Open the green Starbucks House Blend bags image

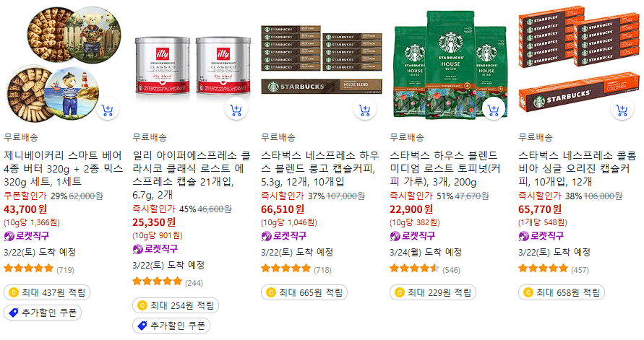[450, 65]
